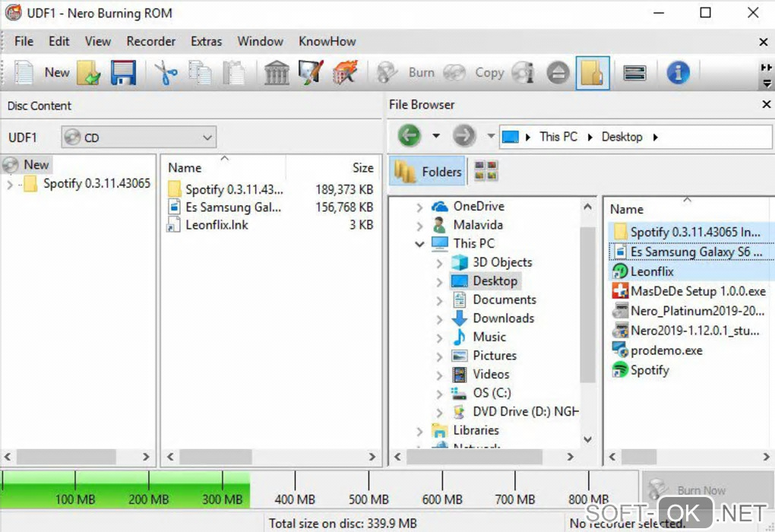Open an existing compilation with folder icon
This screenshot has width=775, height=532.
[x=89, y=73]
